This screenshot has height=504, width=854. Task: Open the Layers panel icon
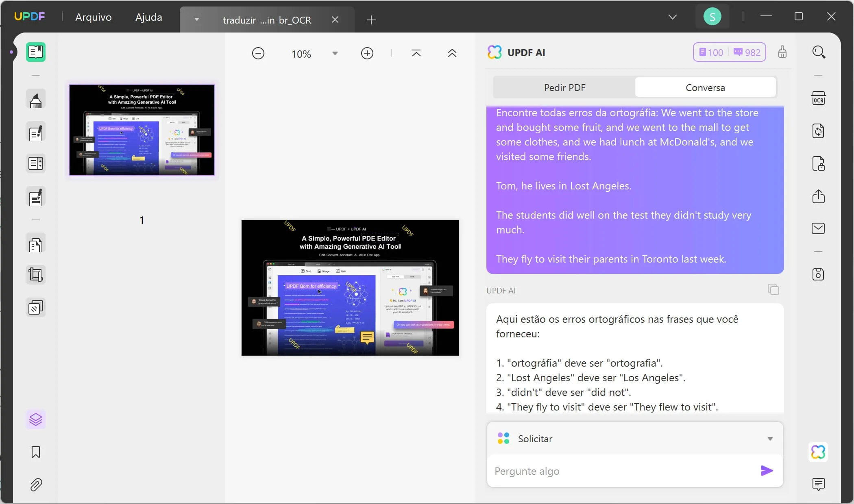pos(36,419)
